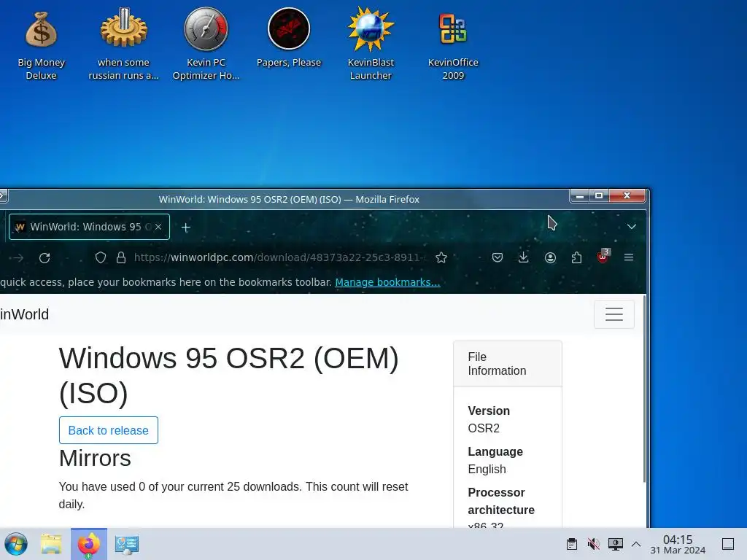Open the clipboard tray icon
The width and height of the screenshot is (747, 560).
(572, 544)
